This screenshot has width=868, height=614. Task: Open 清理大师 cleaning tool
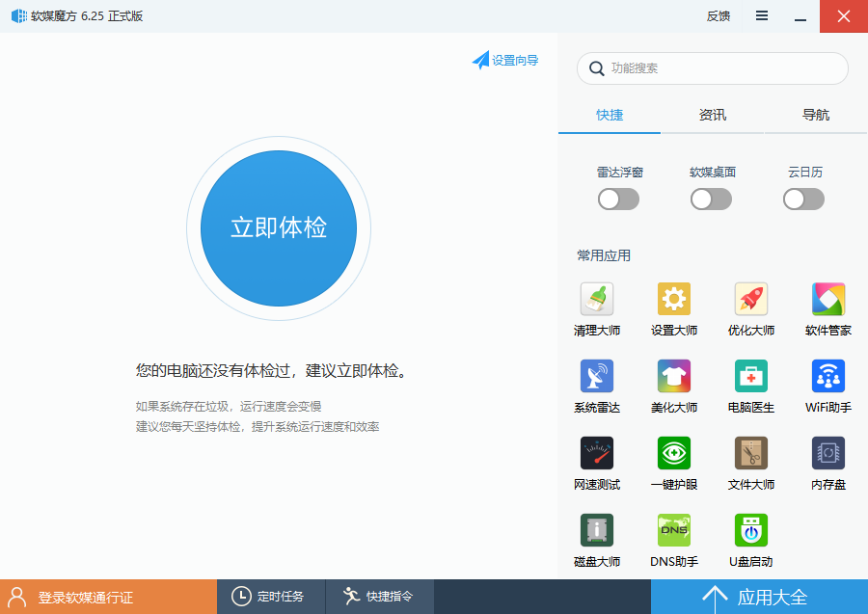(597, 308)
